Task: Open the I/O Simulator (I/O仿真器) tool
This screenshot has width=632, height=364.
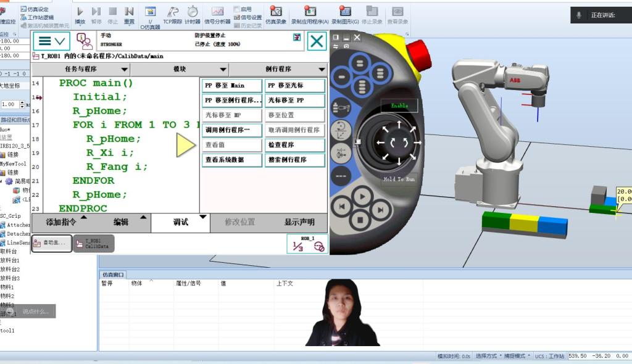Action: coord(150,18)
